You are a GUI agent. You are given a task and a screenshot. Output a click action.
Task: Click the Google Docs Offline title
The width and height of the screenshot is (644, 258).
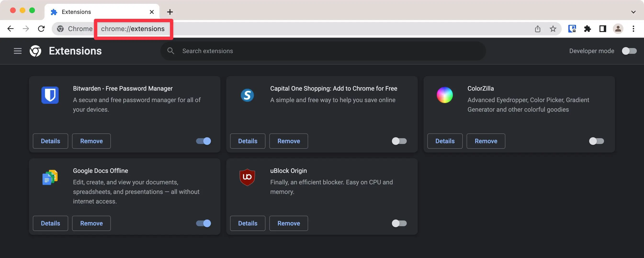pyautogui.click(x=101, y=170)
